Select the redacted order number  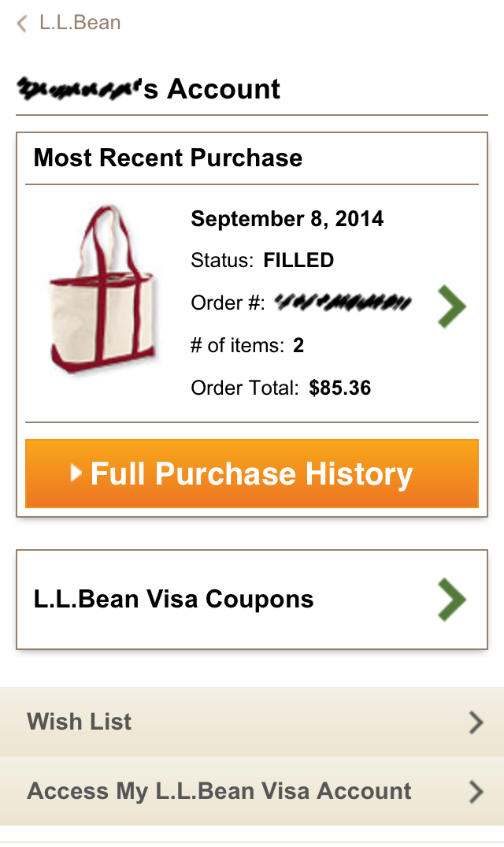[343, 303]
